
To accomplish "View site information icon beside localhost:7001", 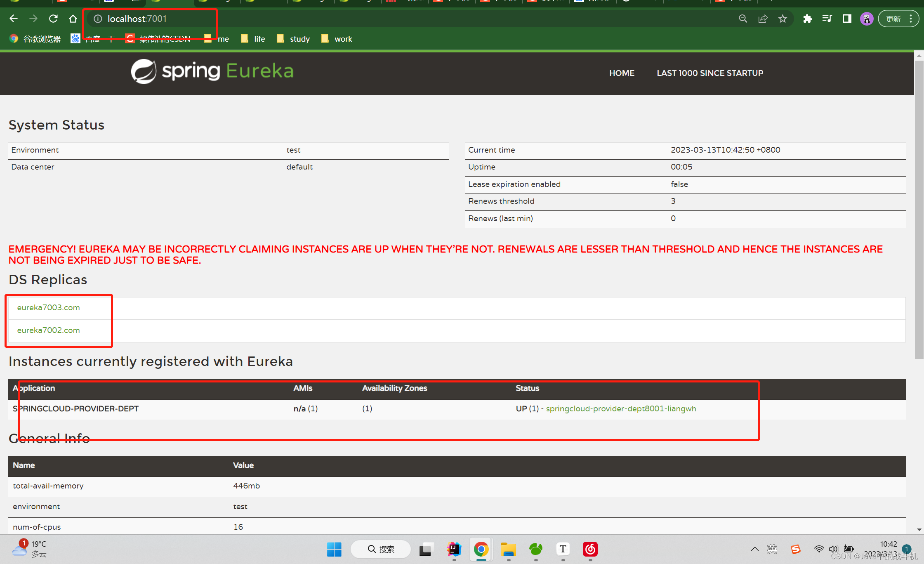I will coord(98,19).
